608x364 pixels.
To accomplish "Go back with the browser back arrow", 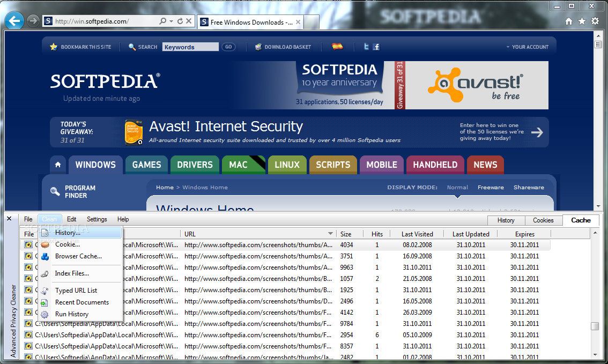I will pos(14,20).
